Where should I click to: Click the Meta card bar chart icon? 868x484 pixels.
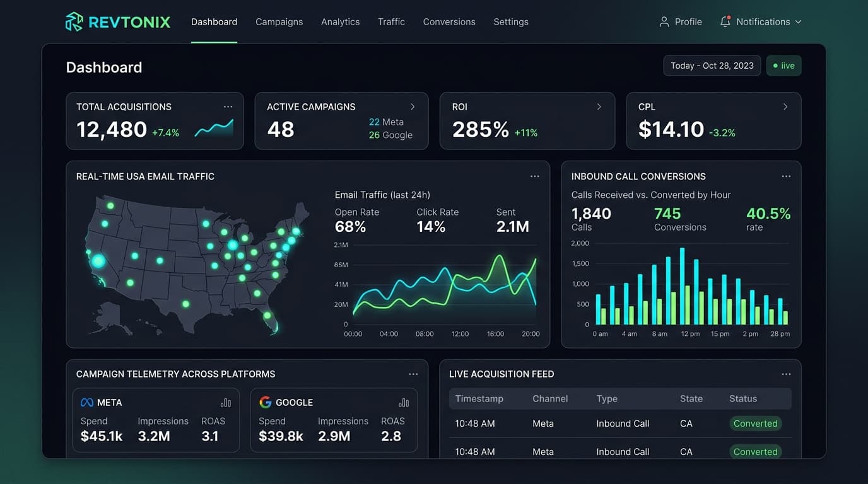(226, 403)
